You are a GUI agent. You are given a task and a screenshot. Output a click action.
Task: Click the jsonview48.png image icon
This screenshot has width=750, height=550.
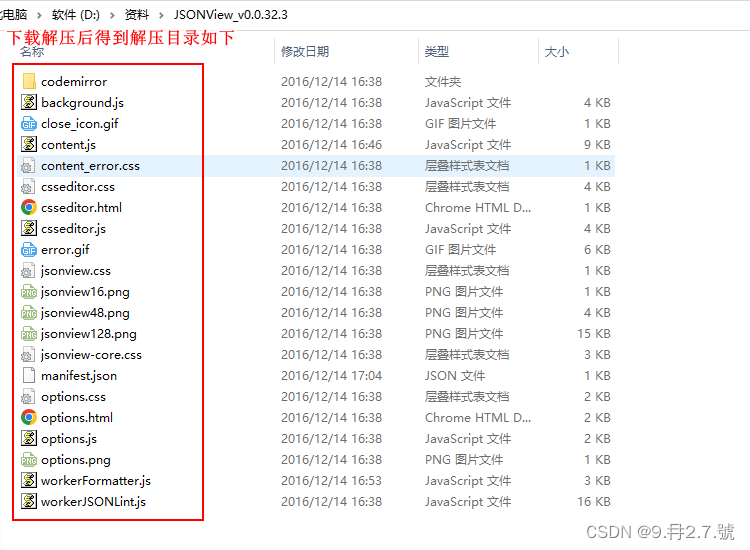click(29, 313)
